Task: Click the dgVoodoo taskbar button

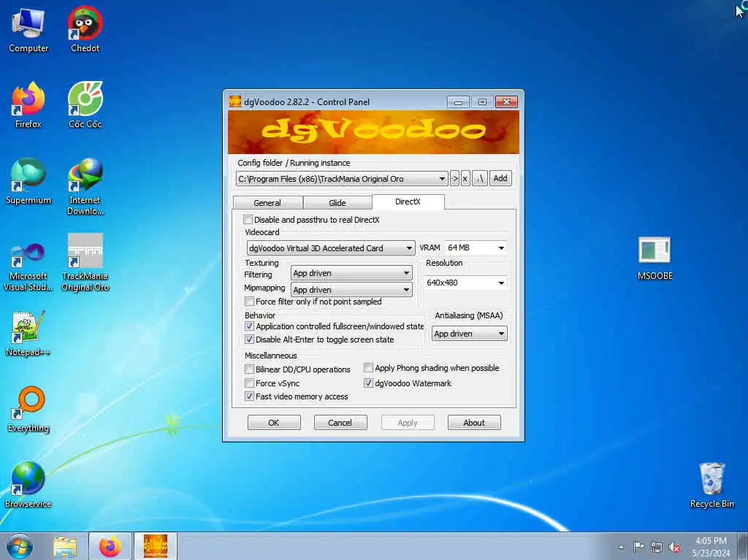Action: point(156,547)
